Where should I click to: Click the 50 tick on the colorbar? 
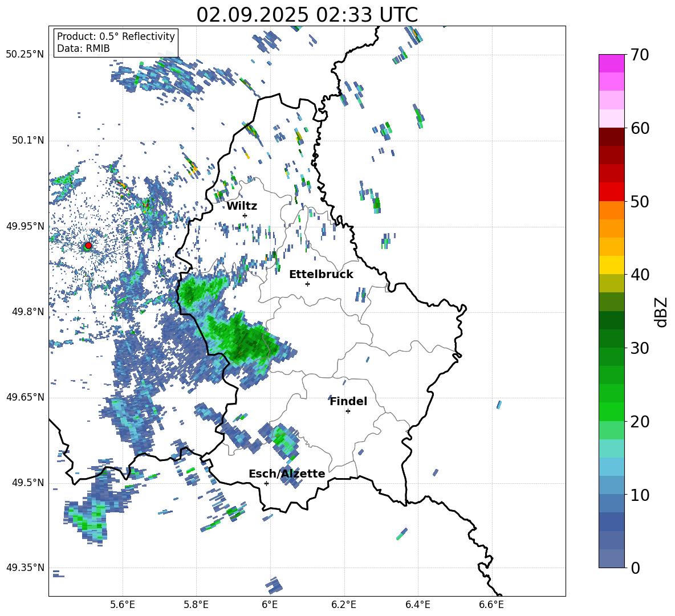click(x=640, y=201)
